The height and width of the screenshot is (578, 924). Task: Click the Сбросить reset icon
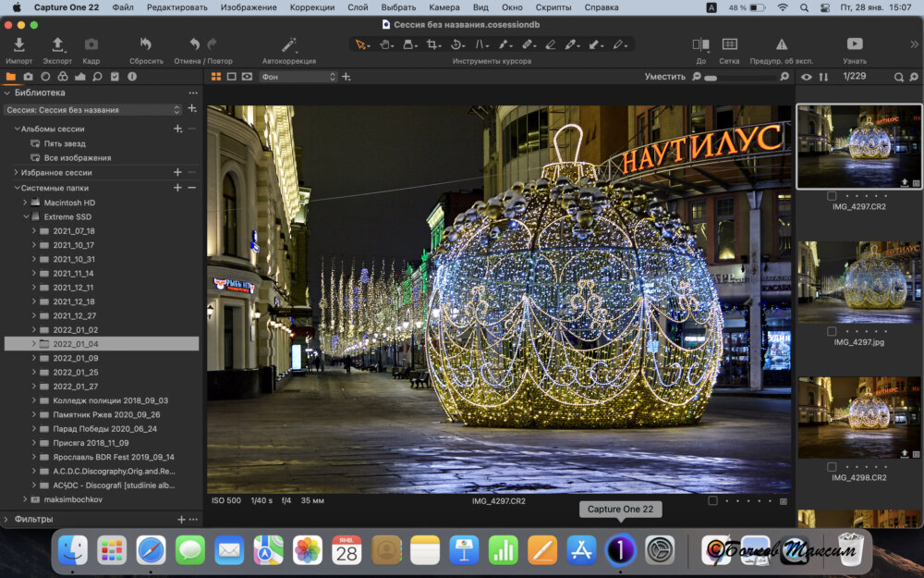click(x=146, y=44)
